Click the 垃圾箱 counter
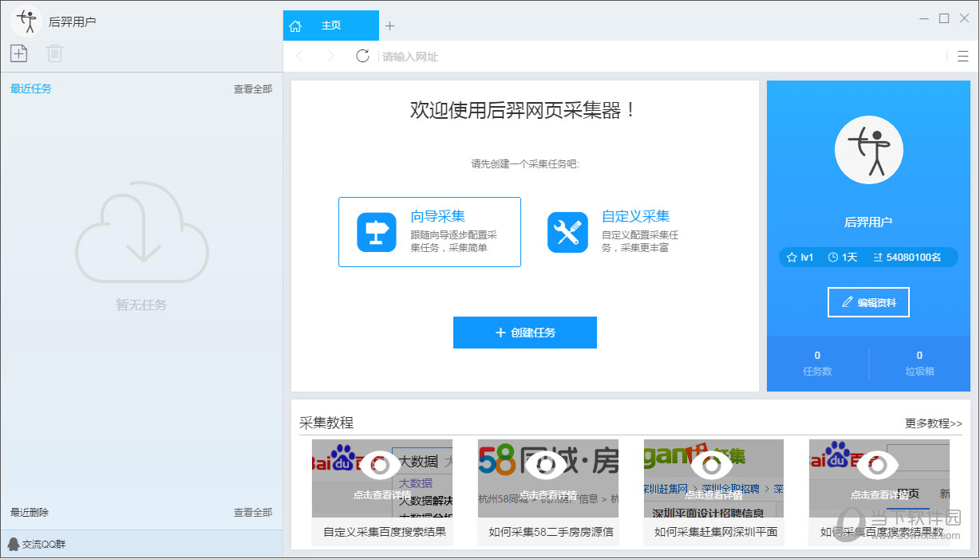The width and height of the screenshot is (980, 559). (x=919, y=364)
